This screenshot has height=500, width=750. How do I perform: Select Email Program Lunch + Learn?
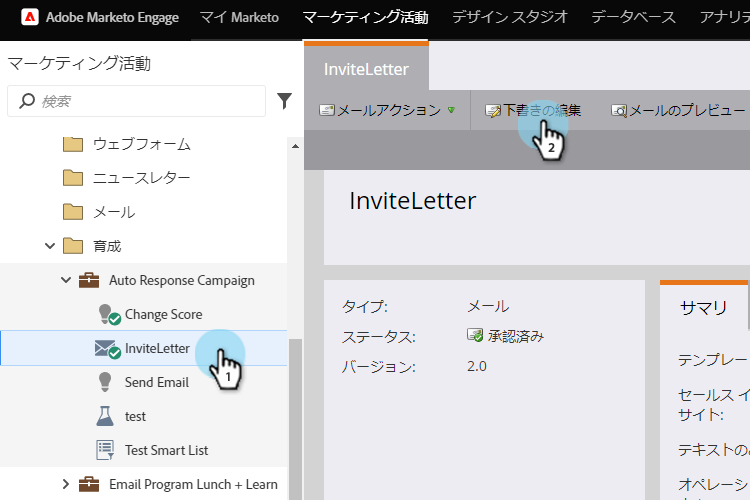[193, 484]
